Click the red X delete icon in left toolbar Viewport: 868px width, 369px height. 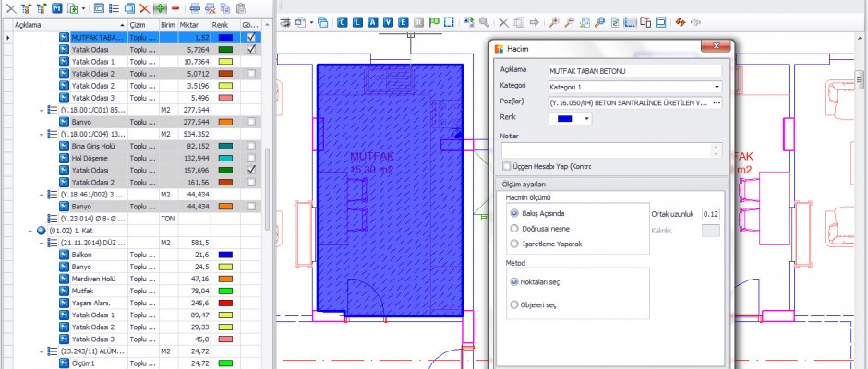[144, 7]
